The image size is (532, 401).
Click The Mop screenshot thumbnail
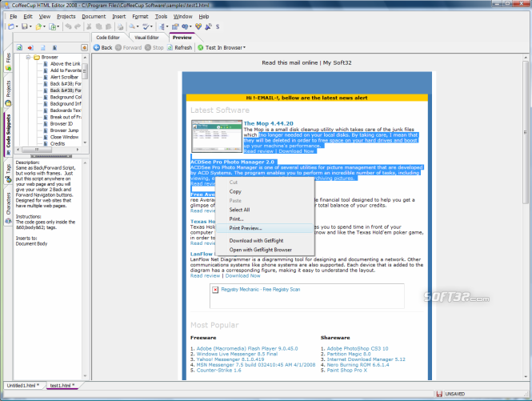[x=217, y=136]
